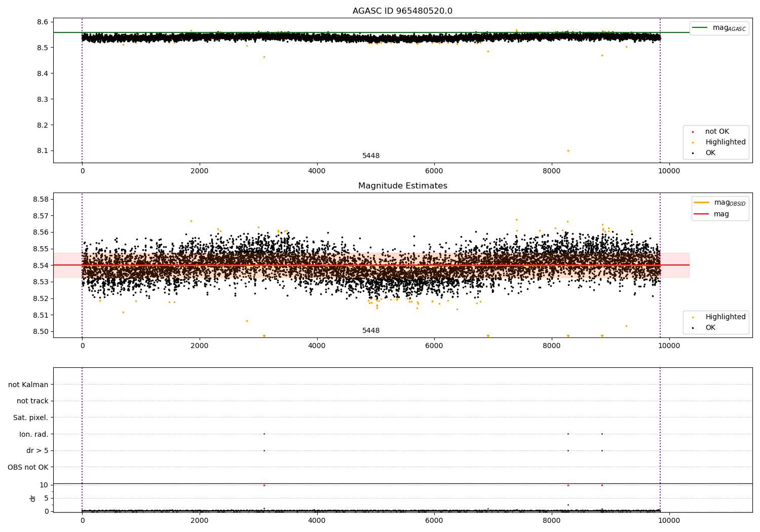Click the red 'mag' legend line sample
This screenshot has height=532, width=760.
point(702,214)
